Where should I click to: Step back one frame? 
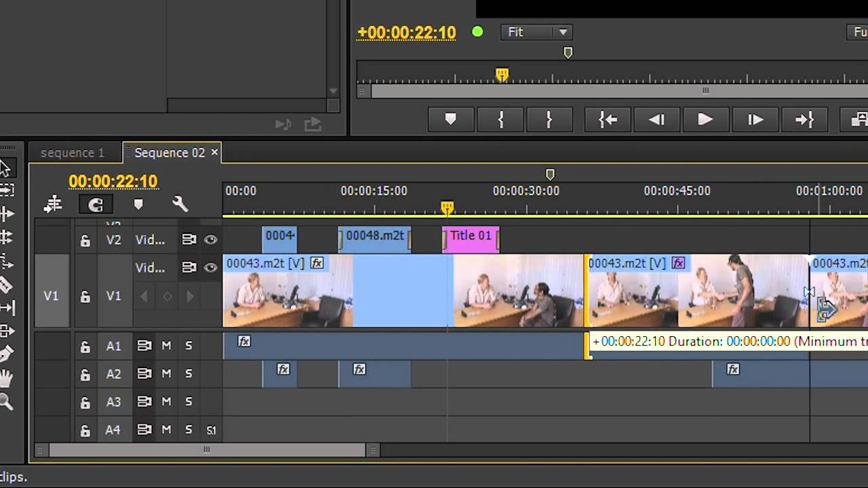pos(656,120)
